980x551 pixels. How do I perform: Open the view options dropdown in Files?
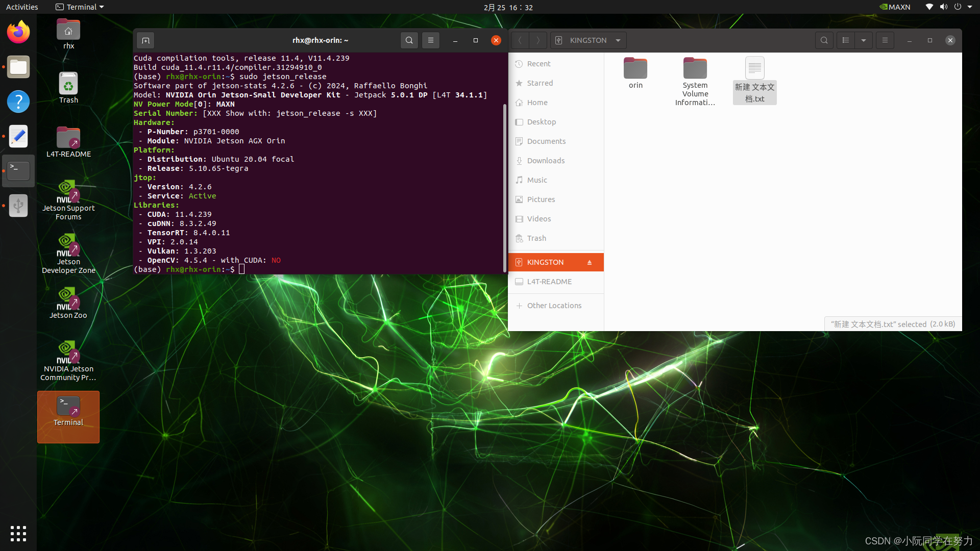tap(864, 40)
